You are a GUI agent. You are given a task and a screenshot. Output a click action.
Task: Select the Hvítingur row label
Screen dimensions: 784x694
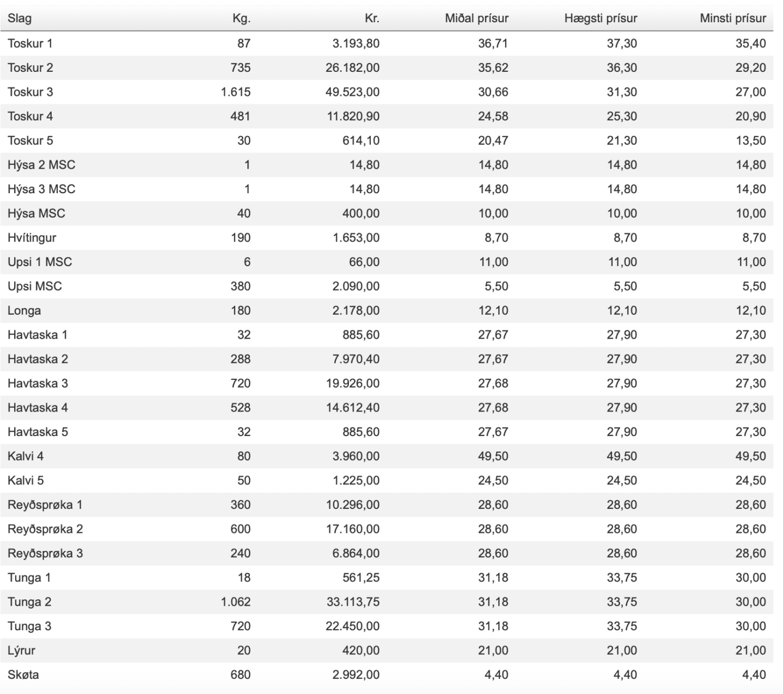32,238
